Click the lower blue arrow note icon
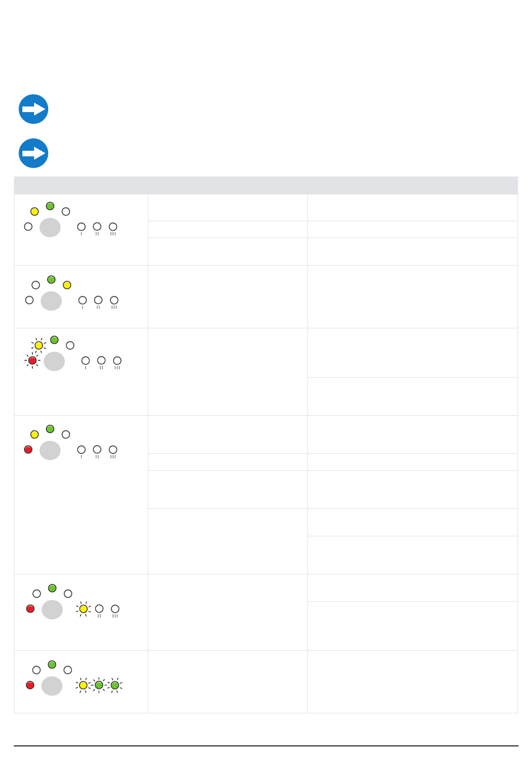 pos(34,154)
